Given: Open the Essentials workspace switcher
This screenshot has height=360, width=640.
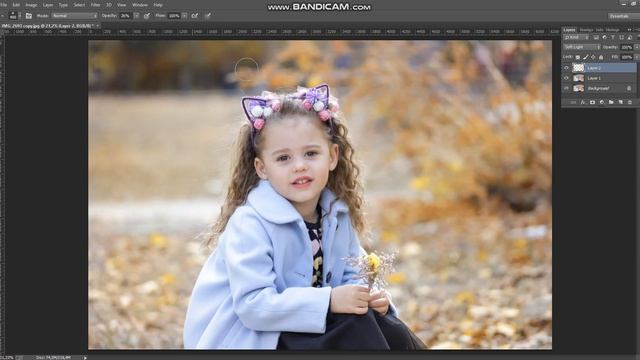Looking at the screenshot, I should 624,16.
